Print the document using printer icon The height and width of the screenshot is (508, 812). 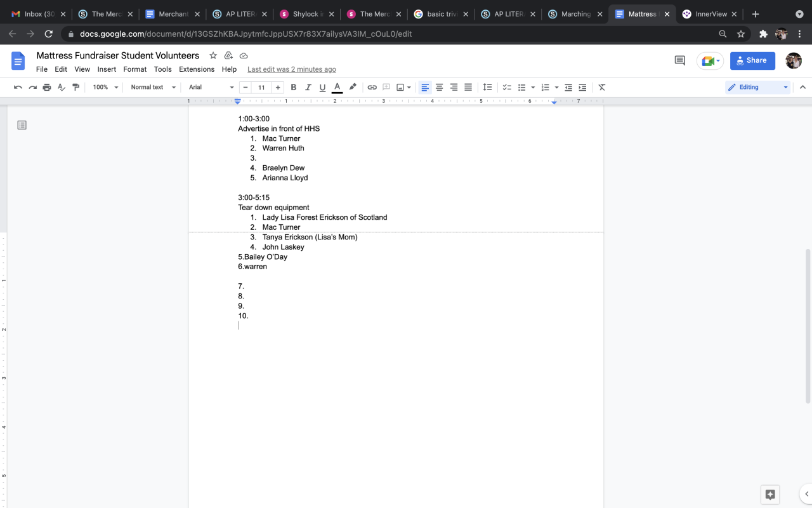tap(47, 87)
